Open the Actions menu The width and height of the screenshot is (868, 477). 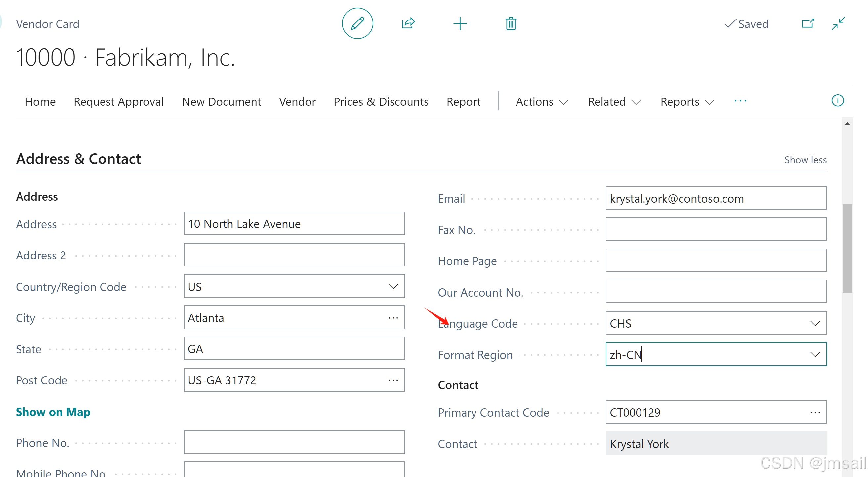coord(542,102)
